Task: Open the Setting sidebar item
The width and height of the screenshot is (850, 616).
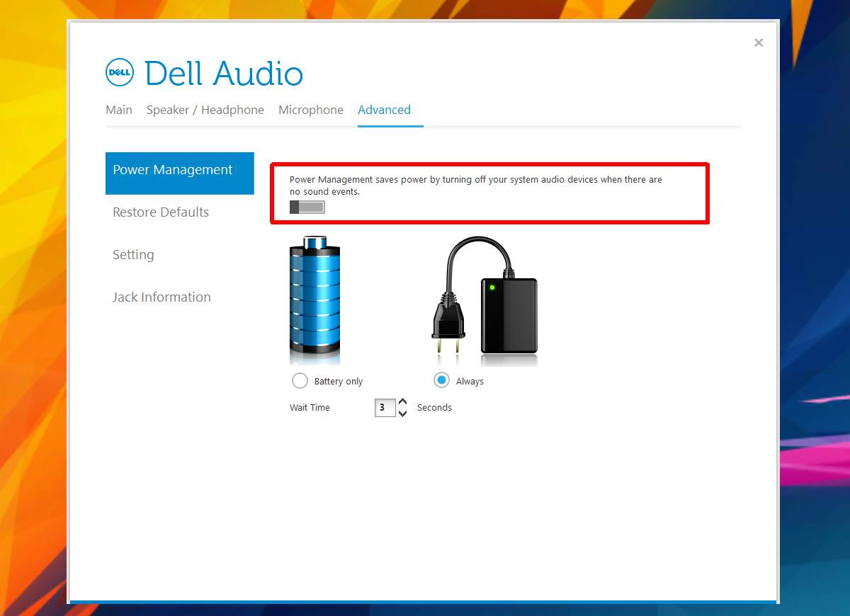Action: coord(133,254)
